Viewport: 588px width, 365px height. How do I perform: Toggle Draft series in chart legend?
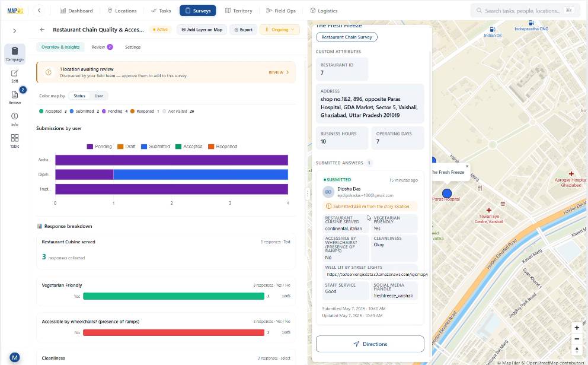pyautogui.click(x=126, y=147)
